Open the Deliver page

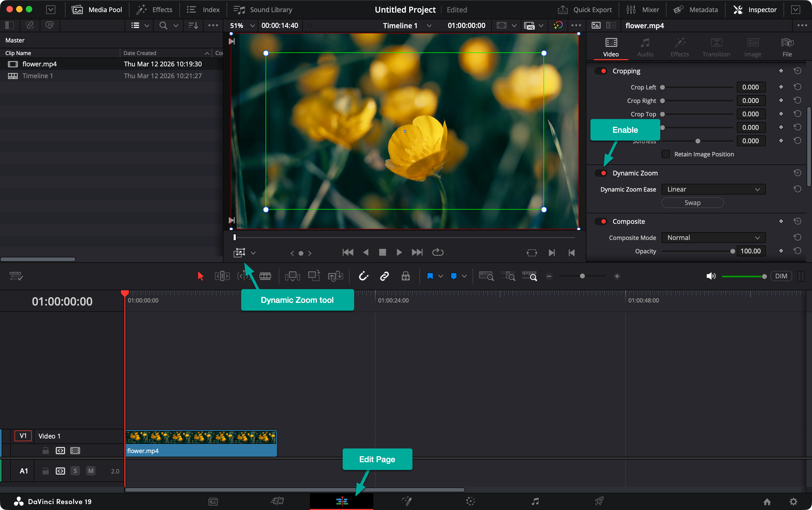tap(599, 501)
